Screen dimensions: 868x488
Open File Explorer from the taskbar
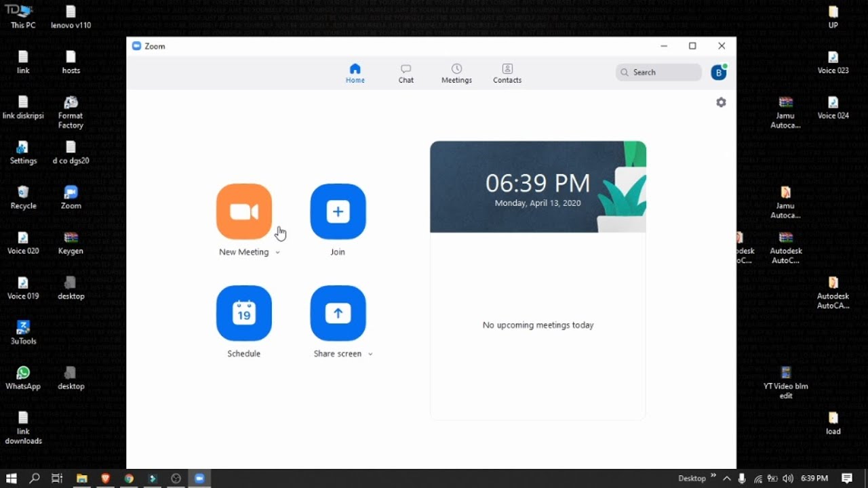(x=82, y=479)
